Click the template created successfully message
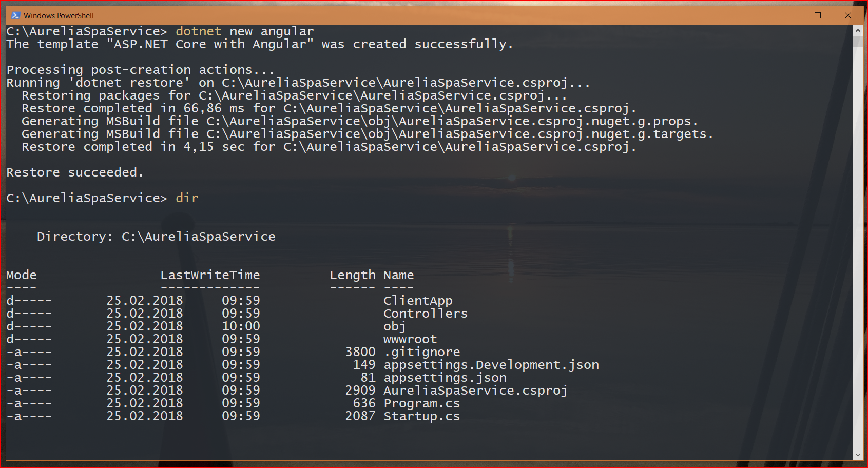868x468 pixels. [x=260, y=44]
